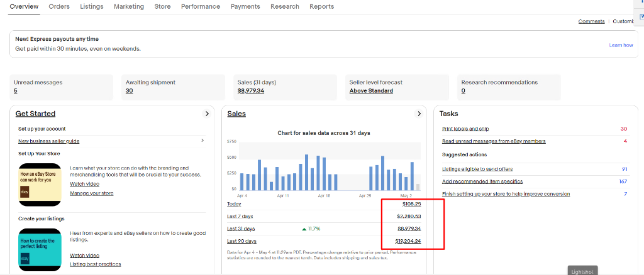Open the Overview tab
644x275 pixels.
pyautogui.click(x=24, y=6)
